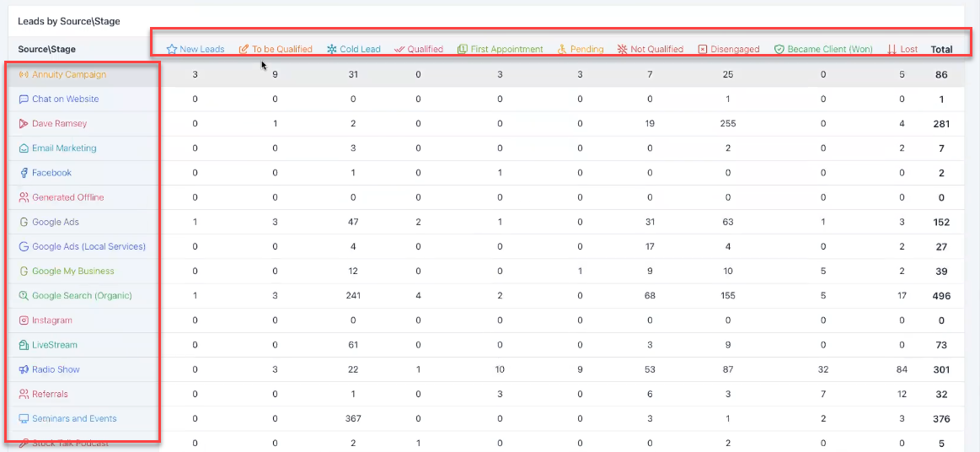Select the Google My Business label
The image size is (980, 452).
73,272
